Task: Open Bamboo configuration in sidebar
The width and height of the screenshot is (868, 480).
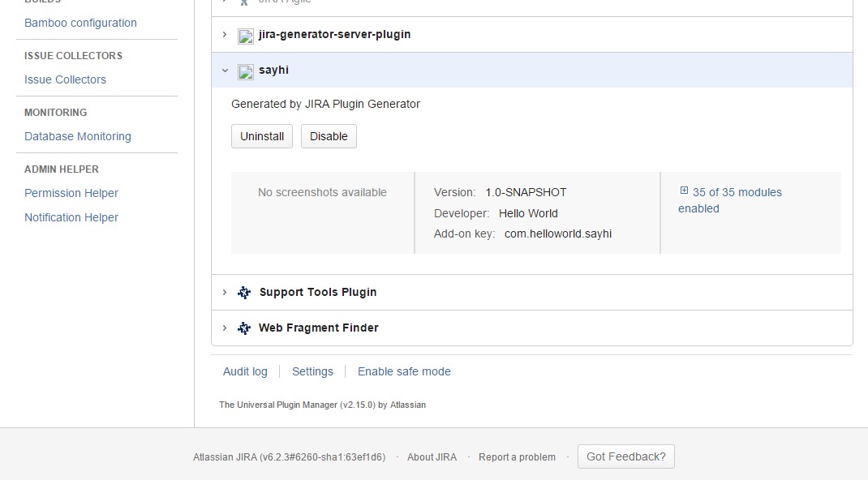Action: 80,23
